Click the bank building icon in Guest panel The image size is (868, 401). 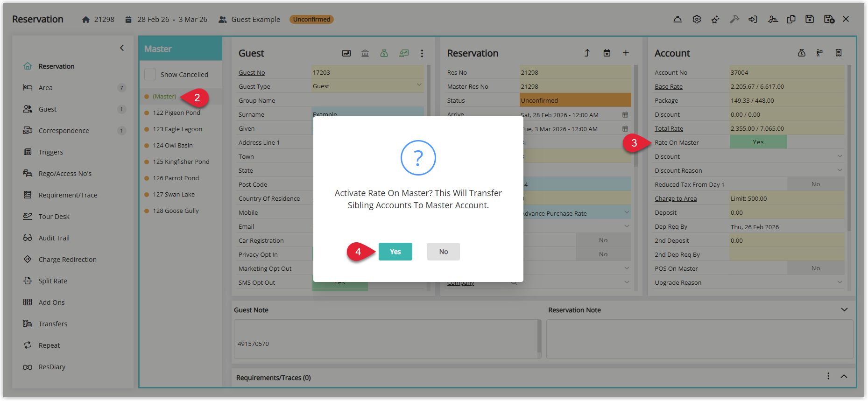[365, 53]
